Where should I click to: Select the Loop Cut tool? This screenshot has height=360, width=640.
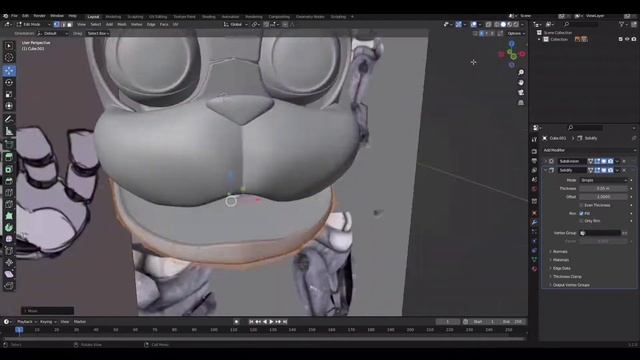tap(9, 193)
